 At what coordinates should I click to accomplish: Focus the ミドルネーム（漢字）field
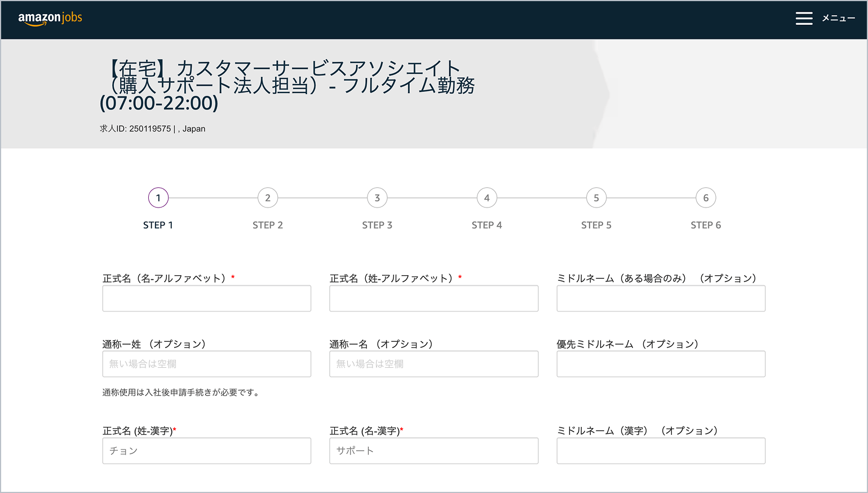click(x=661, y=451)
